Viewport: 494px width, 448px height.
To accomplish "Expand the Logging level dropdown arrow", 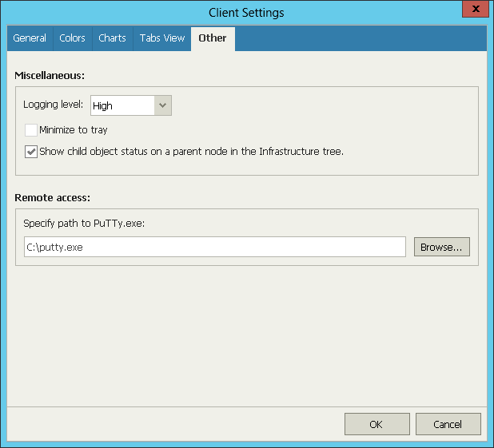I will click(163, 105).
